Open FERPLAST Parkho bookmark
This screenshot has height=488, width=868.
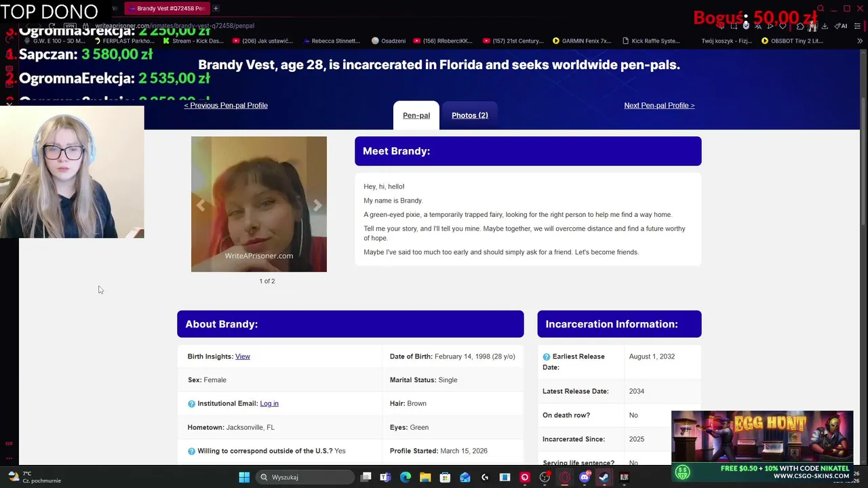click(x=123, y=41)
